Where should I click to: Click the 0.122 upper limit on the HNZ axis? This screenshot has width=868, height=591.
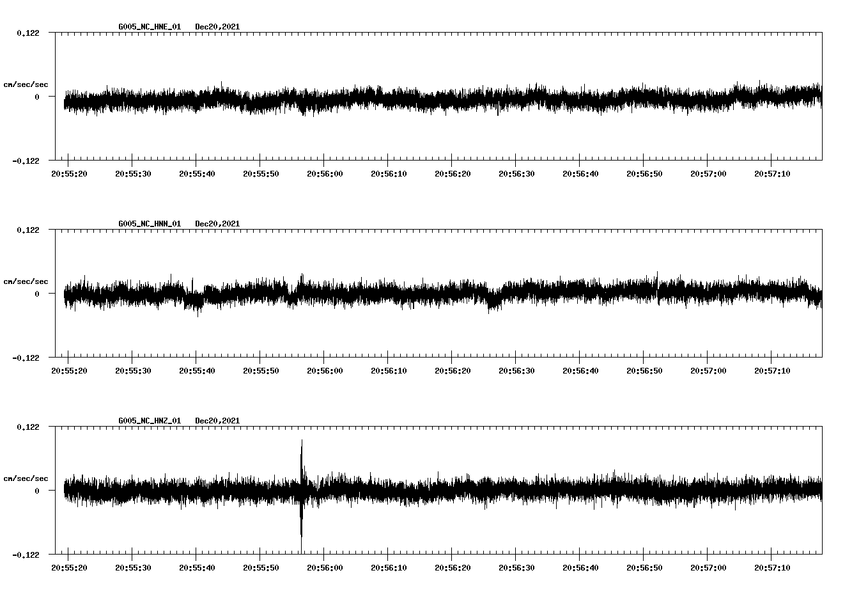pos(27,427)
